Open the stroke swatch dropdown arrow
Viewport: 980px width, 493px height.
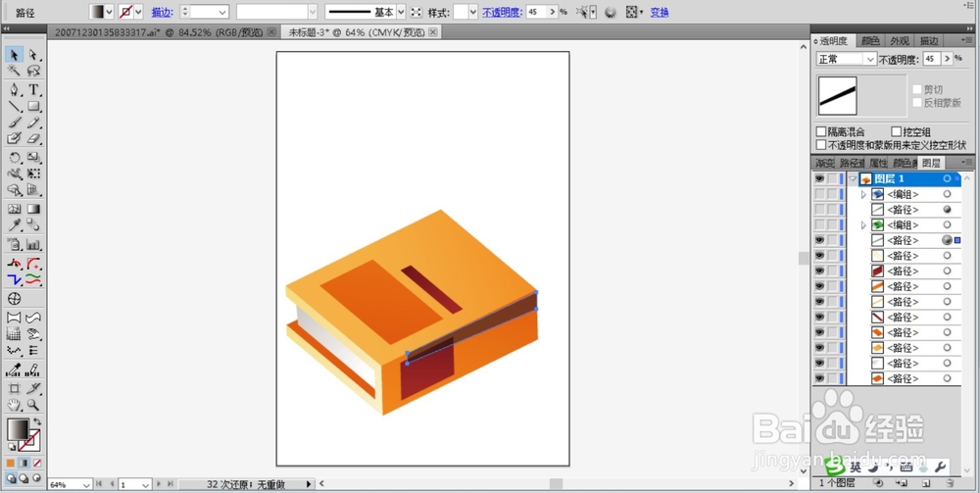(138, 12)
